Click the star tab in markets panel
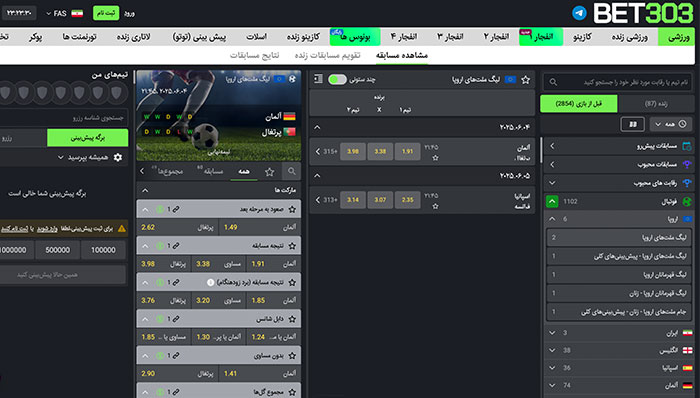The height and width of the screenshot is (398, 700). pyautogui.click(x=270, y=172)
